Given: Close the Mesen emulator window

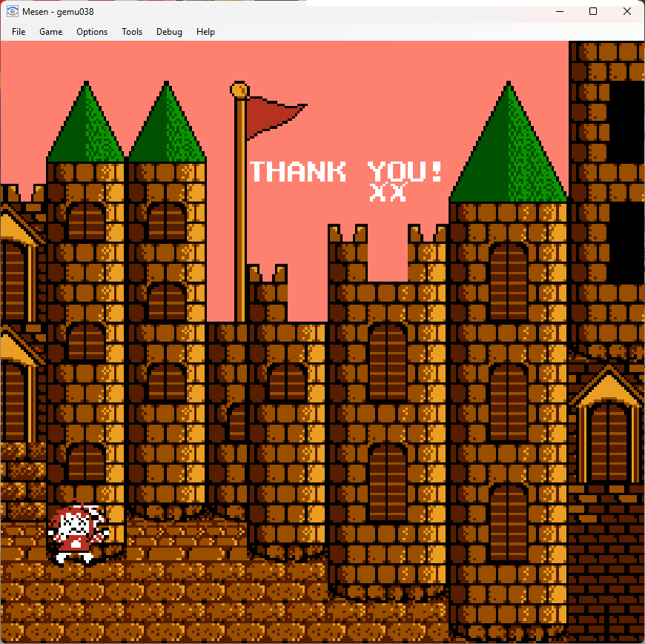Looking at the screenshot, I should coord(627,12).
